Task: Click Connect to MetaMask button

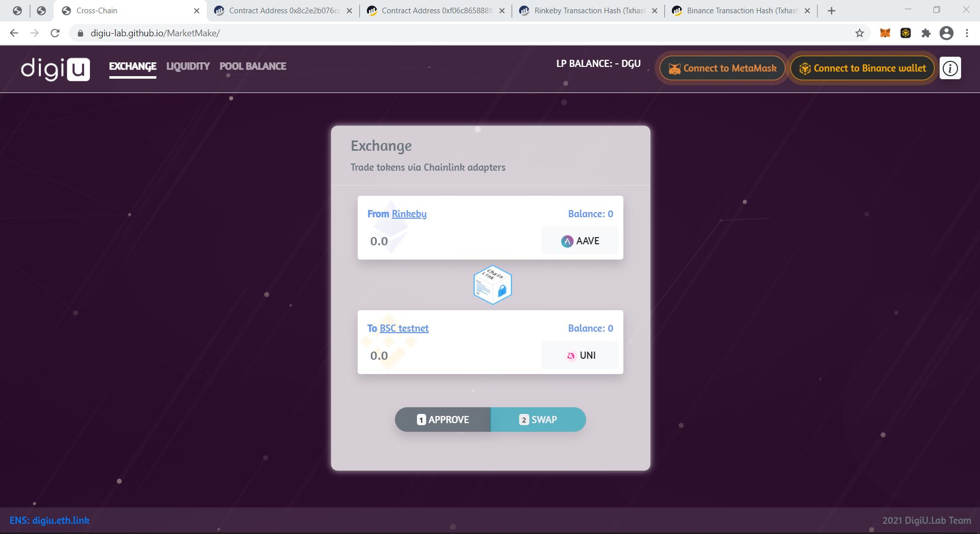Action: pos(722,68)
